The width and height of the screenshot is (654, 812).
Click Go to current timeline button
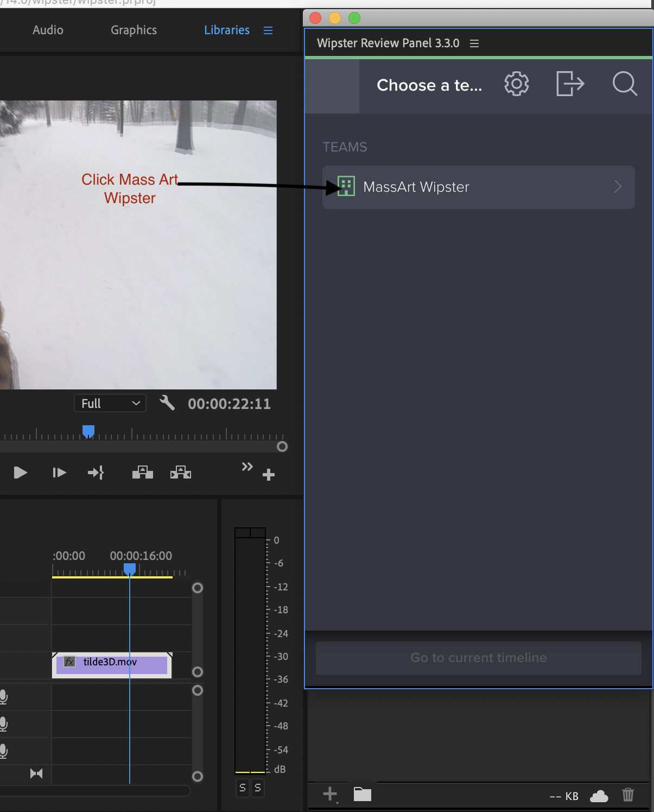click(479, 658)
